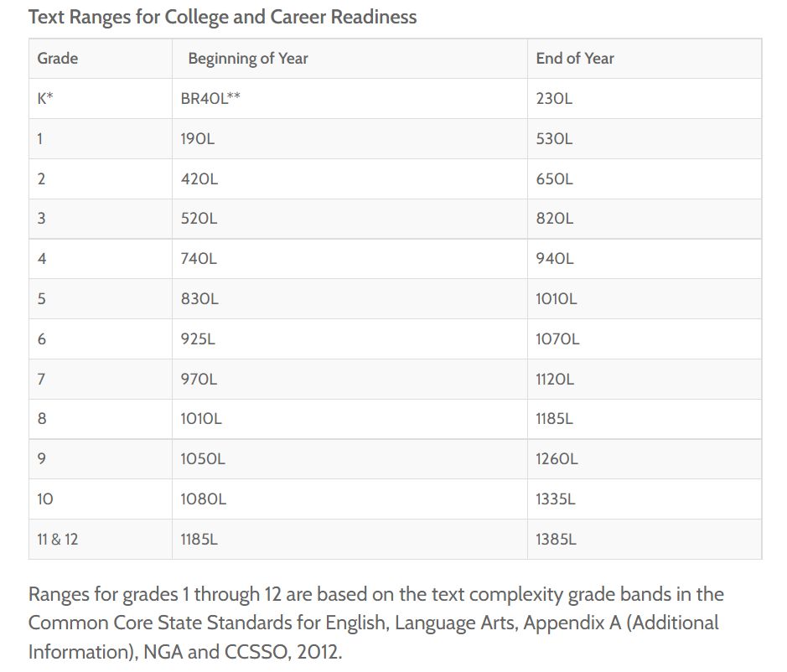Viewport: 787px width, 672px height.
Task: Select the 1335L end value for grade 10
Action: point(556,499)
